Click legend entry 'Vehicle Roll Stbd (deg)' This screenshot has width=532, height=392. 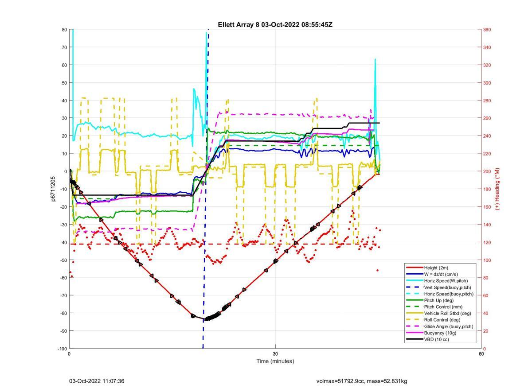click(x=448, y=313)
